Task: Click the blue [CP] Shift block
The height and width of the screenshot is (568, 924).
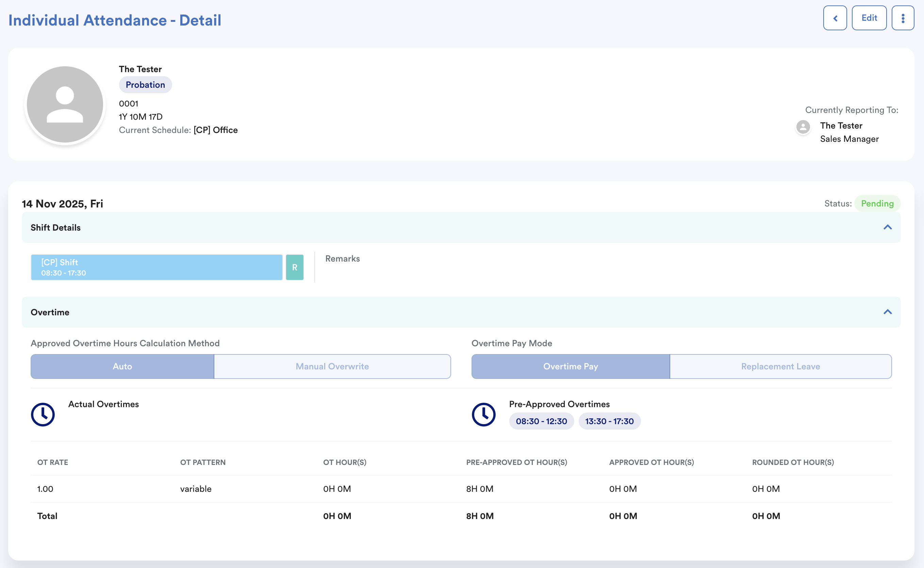Action: click(156, 267)
